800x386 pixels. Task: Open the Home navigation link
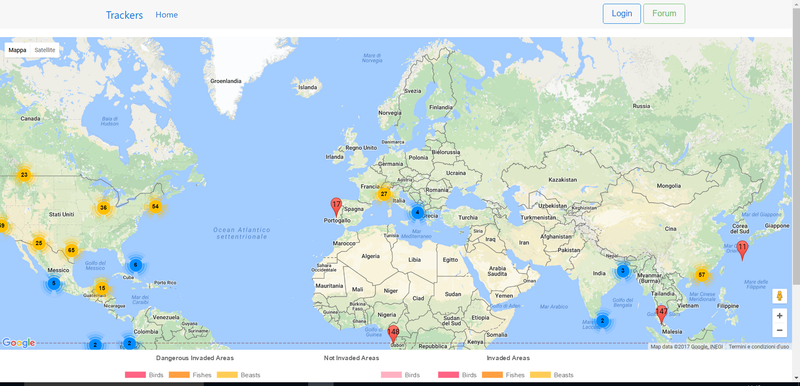167,15
